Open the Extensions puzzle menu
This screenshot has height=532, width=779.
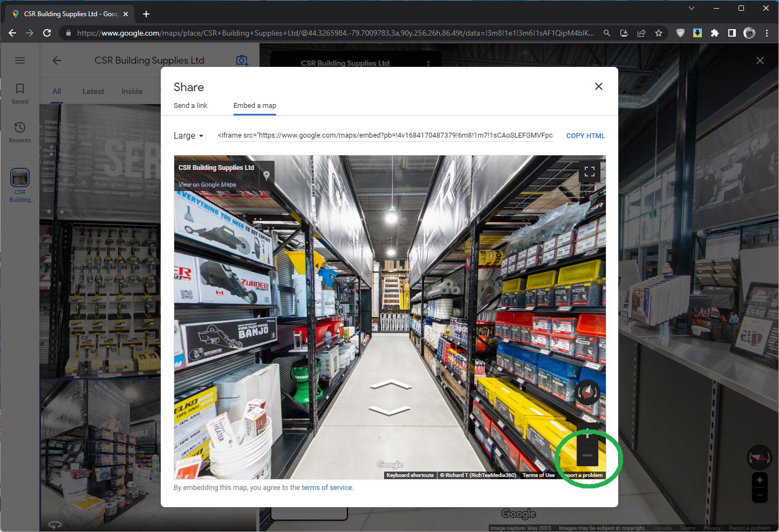[x=715, y=33]
